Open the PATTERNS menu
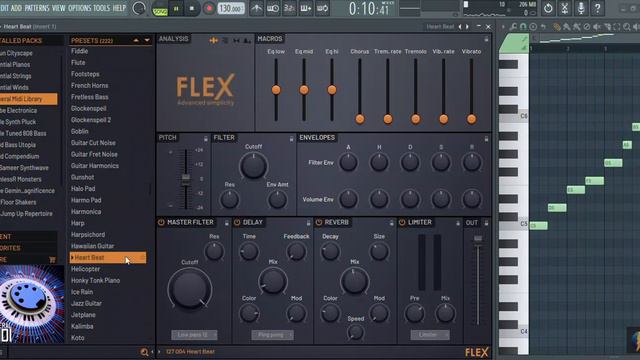640x360 pixels. pyautogui.click(x=37, y=8)
